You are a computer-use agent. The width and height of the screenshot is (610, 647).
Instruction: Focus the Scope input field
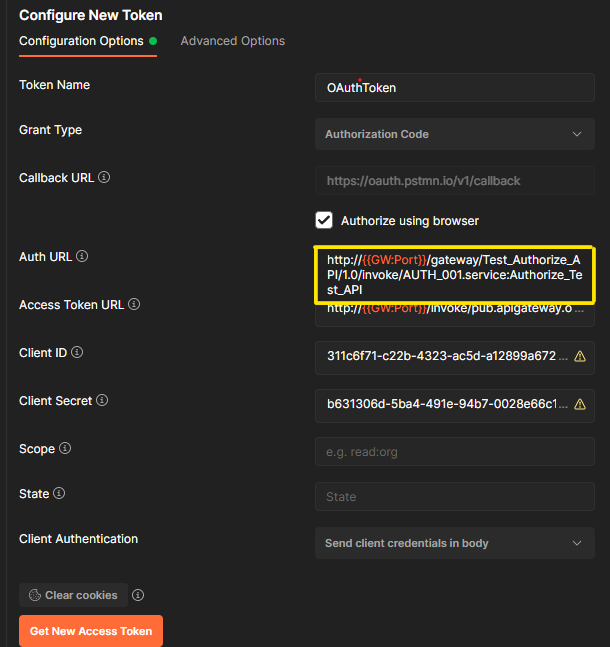point(454,452)
